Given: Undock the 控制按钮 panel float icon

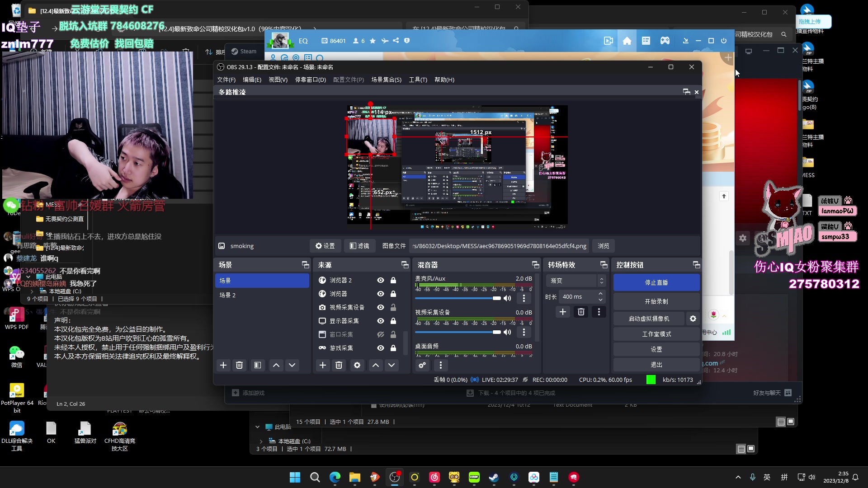Looking at the screenshot, I should tap(696, 265).
